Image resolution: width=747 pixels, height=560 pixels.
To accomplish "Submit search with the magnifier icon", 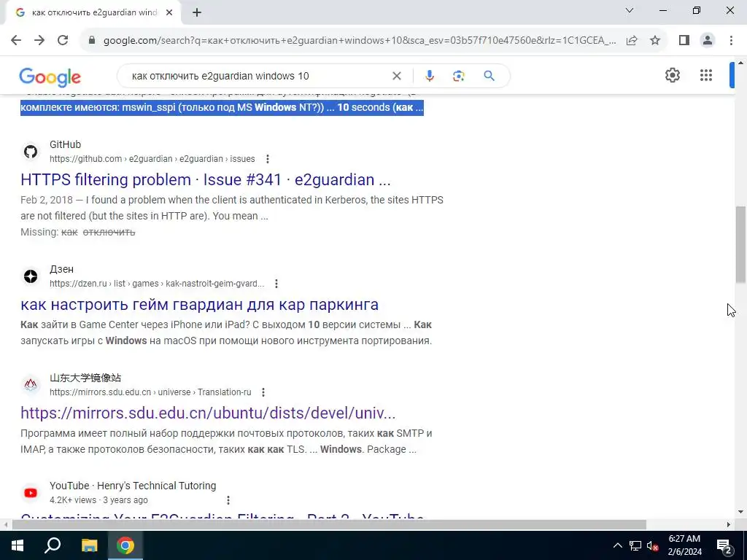I will click(489, 76).
